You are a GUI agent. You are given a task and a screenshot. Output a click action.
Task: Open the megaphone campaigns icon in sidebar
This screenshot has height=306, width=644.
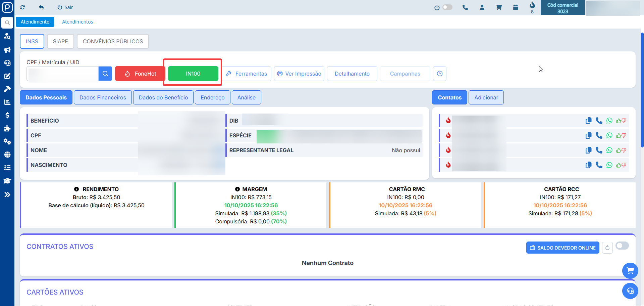(7, 50)
